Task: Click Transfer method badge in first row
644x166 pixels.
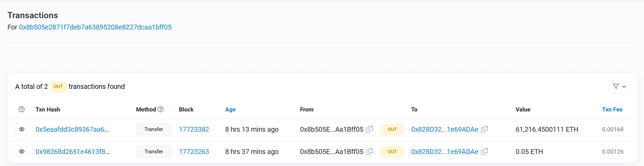Action: coord(153,129)
